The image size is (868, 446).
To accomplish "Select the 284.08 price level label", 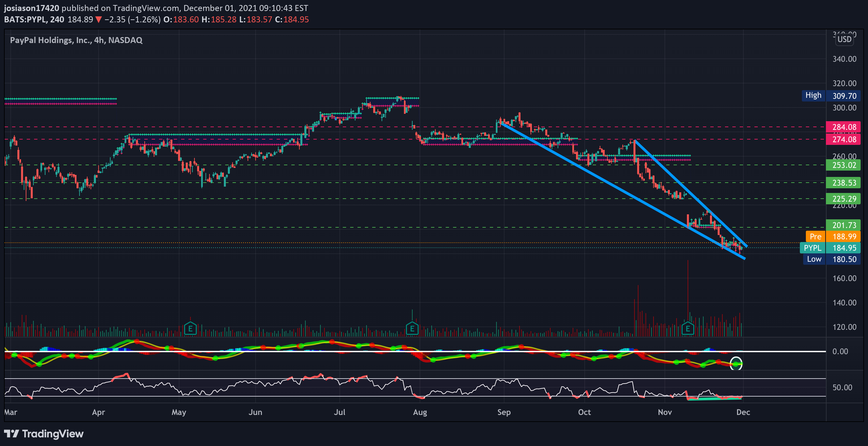I will click(x=843, y=127).
